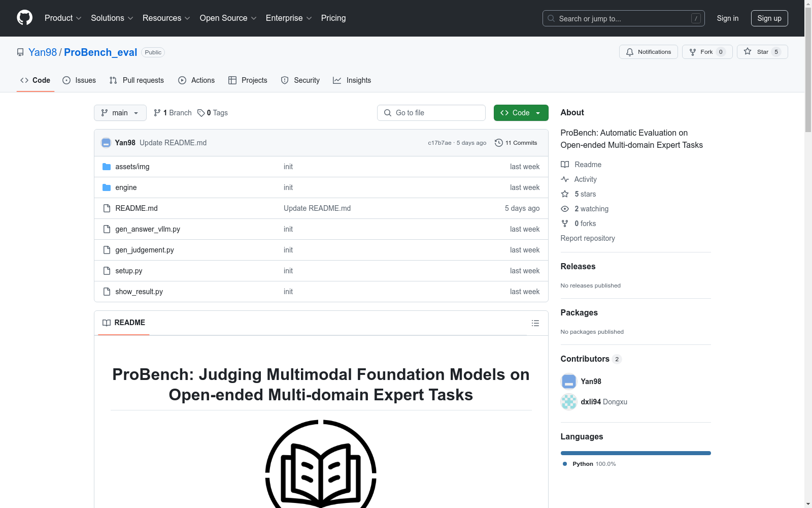
Task: Click the engine folder icon
Action: (107, 187)
